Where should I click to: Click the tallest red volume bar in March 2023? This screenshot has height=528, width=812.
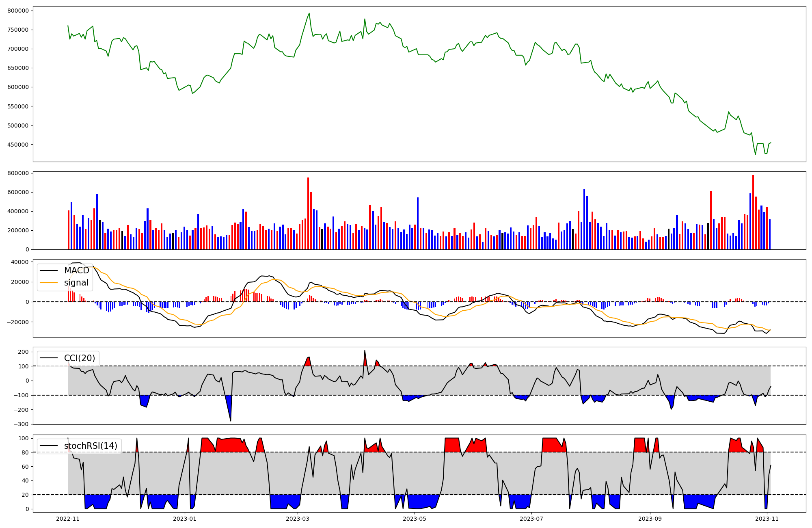(308, 213)
